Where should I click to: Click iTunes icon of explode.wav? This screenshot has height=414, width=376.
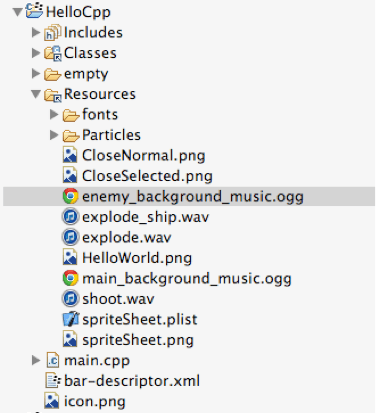(70, 237)
